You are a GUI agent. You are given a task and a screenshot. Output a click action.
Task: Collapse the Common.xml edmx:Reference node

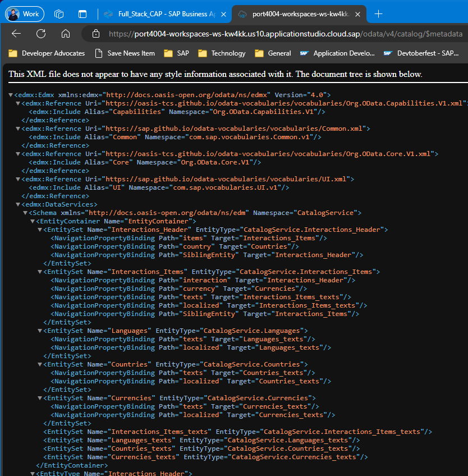(x=18, y=129)
